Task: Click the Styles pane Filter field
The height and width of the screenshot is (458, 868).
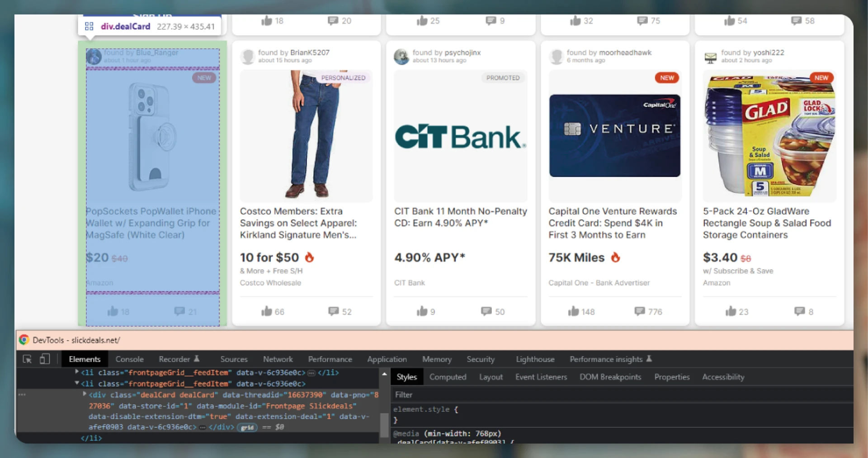Action: pyautogui.click(x=622, y=395)
